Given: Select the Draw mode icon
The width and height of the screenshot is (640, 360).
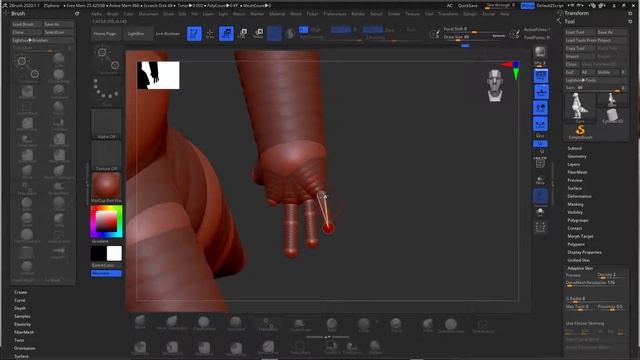Looking at the screenshot, I should (210, 33).
